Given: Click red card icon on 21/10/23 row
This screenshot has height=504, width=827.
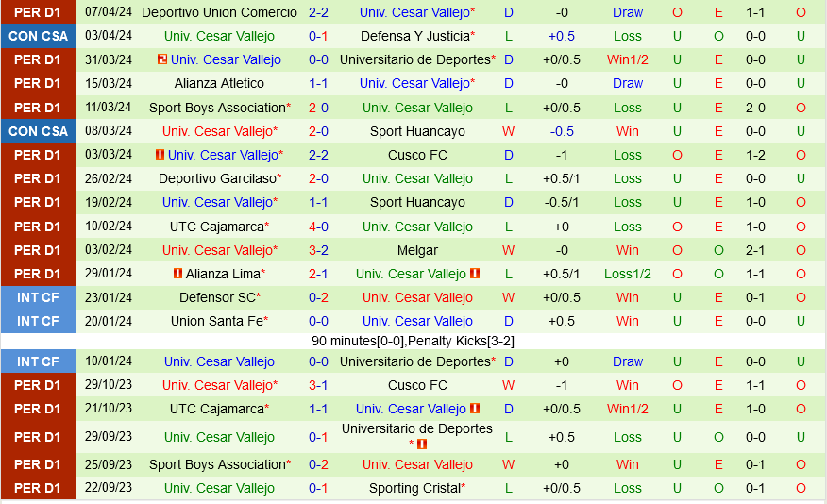Looking at the screenshot, I should pyautogui.click(x=475, y=409).
